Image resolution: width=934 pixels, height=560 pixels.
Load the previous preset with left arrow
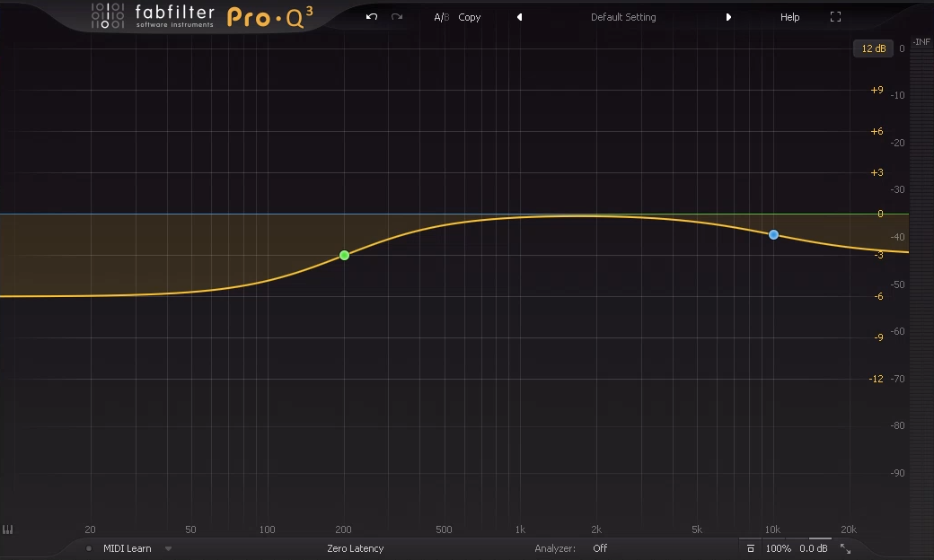click(519, 17)
